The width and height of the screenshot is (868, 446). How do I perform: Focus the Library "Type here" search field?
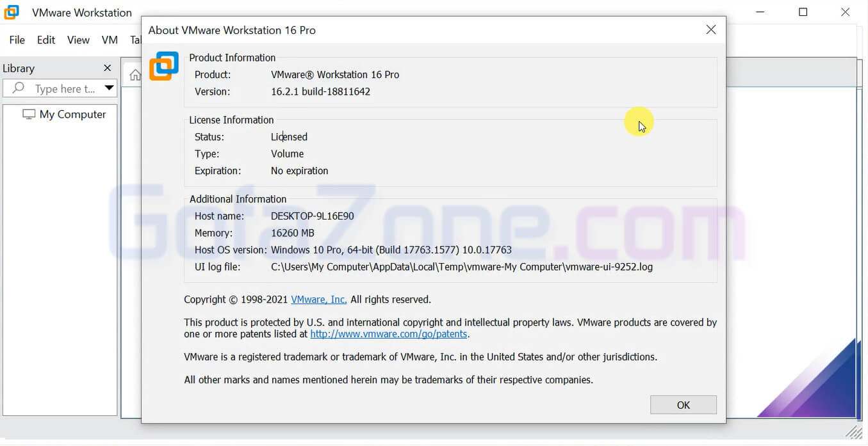click(x=64, y=89)
